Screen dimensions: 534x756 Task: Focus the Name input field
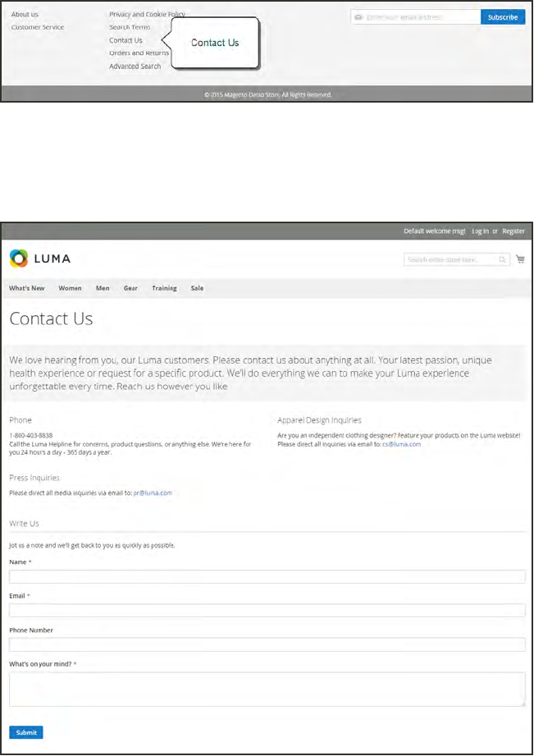[x=267, y=577]
